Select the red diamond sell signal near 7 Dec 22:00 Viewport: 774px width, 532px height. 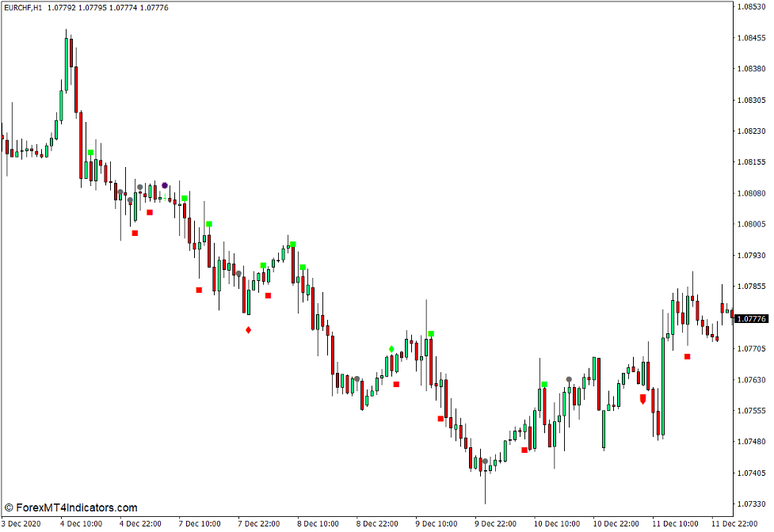(248, 329)
